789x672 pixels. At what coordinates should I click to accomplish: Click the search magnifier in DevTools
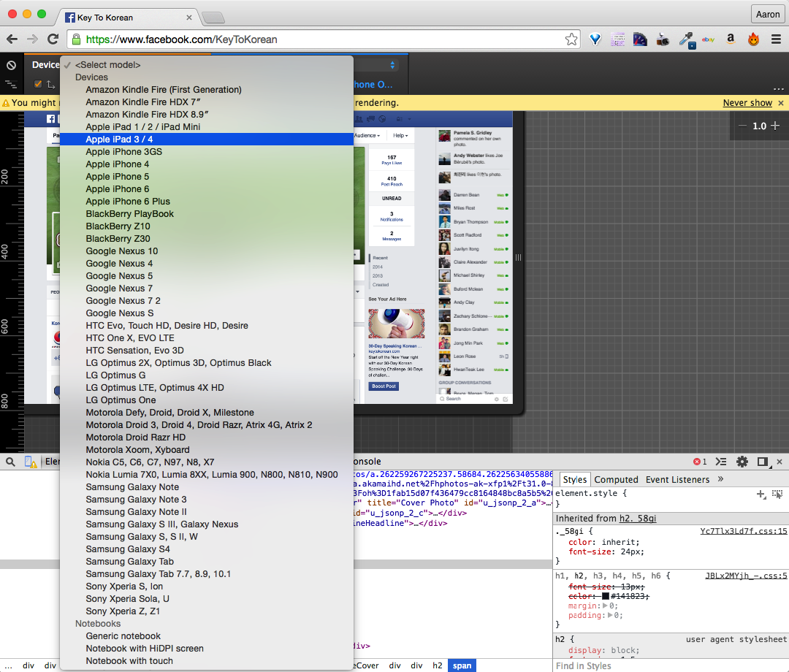[11, 462]
